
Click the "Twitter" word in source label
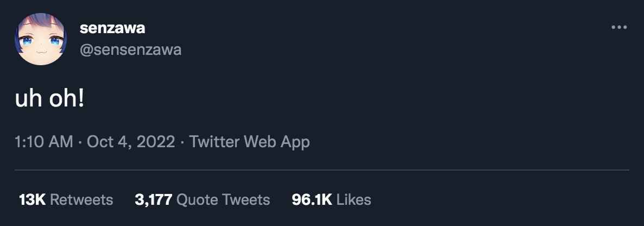pos(214,142)
